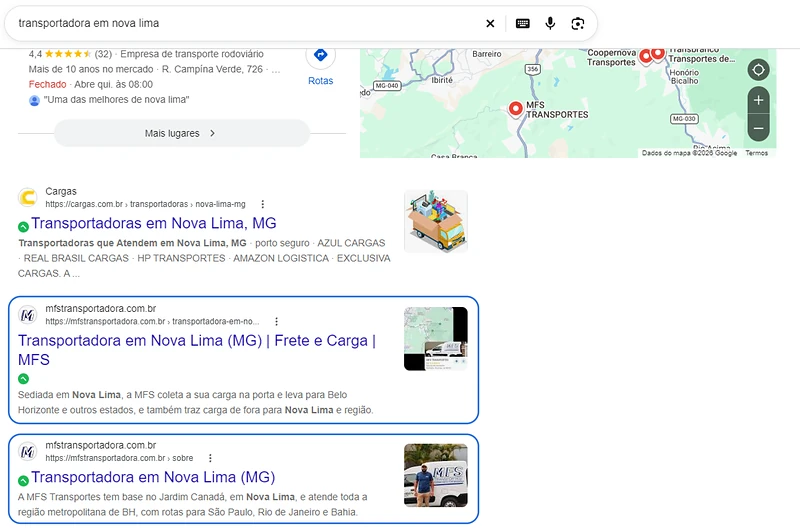
Task: Open the on-screen keyboard icon
Action: (x=522, y=23)
